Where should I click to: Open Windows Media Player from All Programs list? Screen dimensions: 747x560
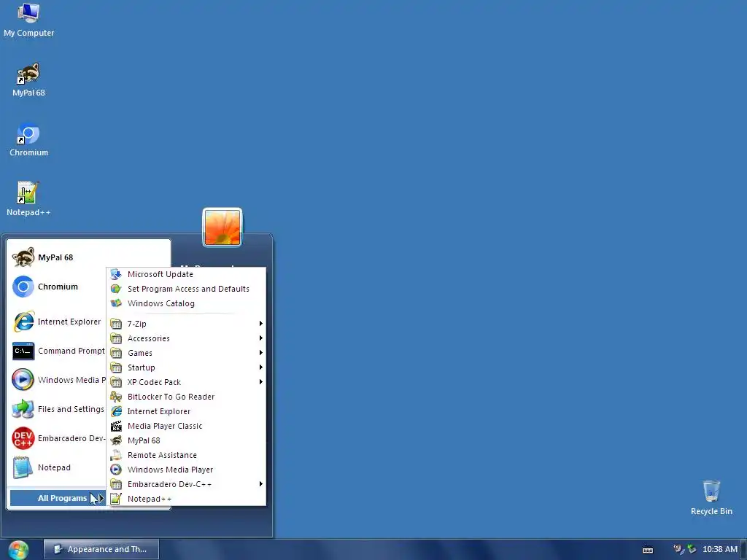tap(186, 470)
